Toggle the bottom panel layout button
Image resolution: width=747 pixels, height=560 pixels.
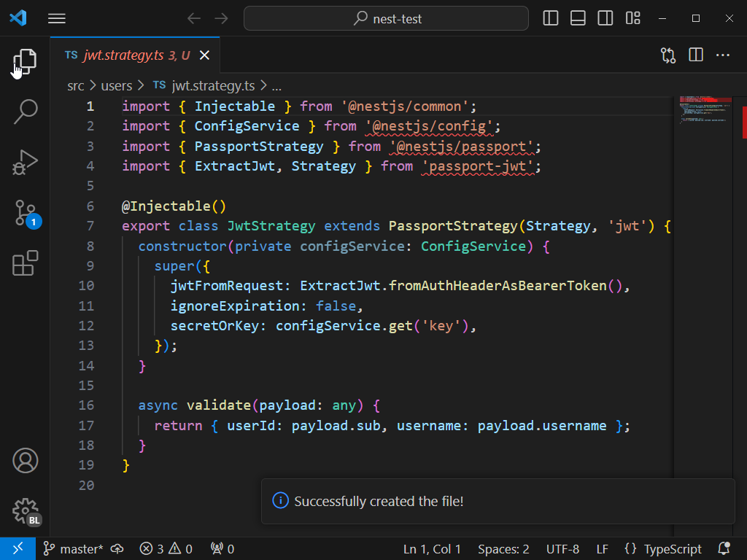(x=578, y=18)
